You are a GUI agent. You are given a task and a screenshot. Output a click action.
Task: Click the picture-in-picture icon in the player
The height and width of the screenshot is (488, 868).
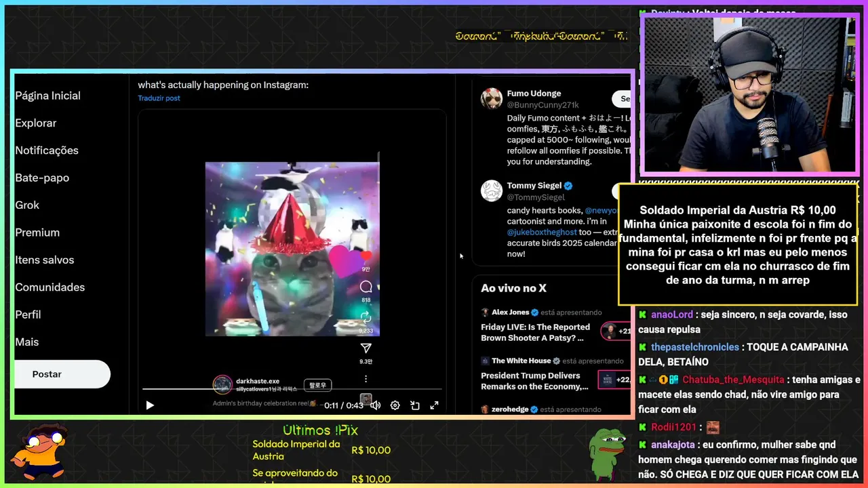tap(415, 405)
